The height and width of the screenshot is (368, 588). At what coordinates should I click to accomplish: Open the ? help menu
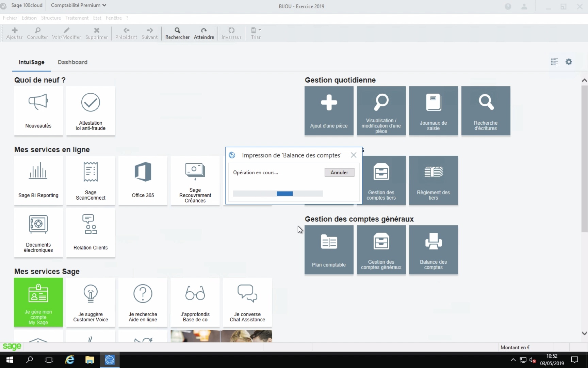coord(127,18)
